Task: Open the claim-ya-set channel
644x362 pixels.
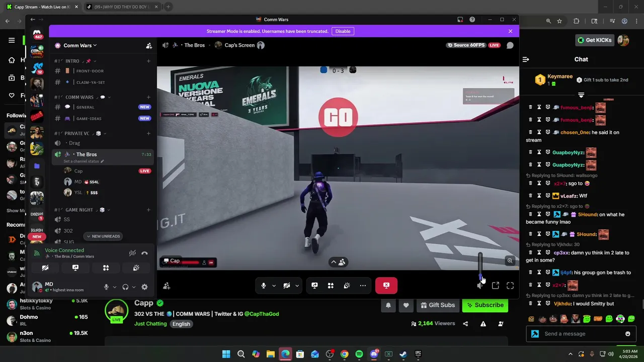Action: coord(103,82)
